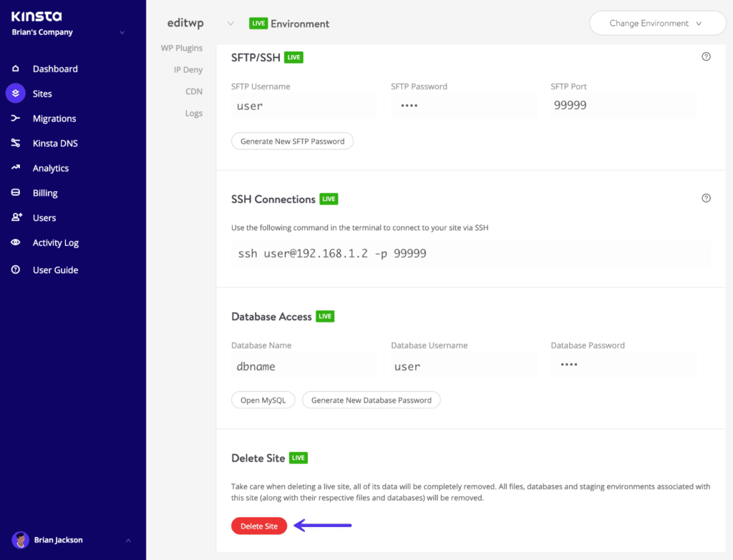
Task: Expand the Brian's Company account switcher
Action: 122,32
